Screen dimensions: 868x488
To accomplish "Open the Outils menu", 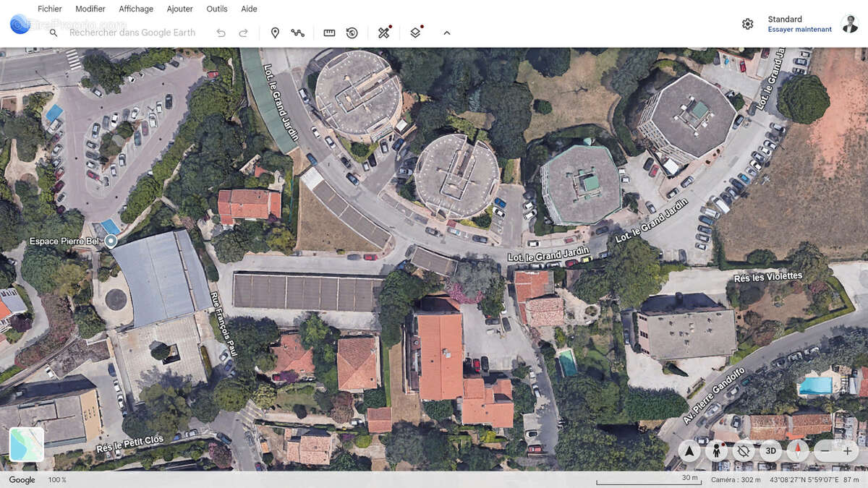I will pos(216,9).
